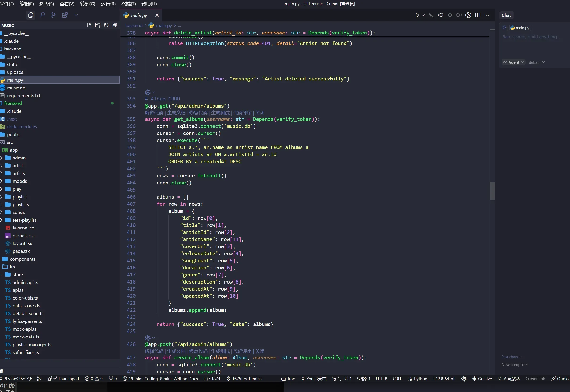570x392 pixels.
Task: Toggle Cursor Tab in the status bar
Action: 535,379
